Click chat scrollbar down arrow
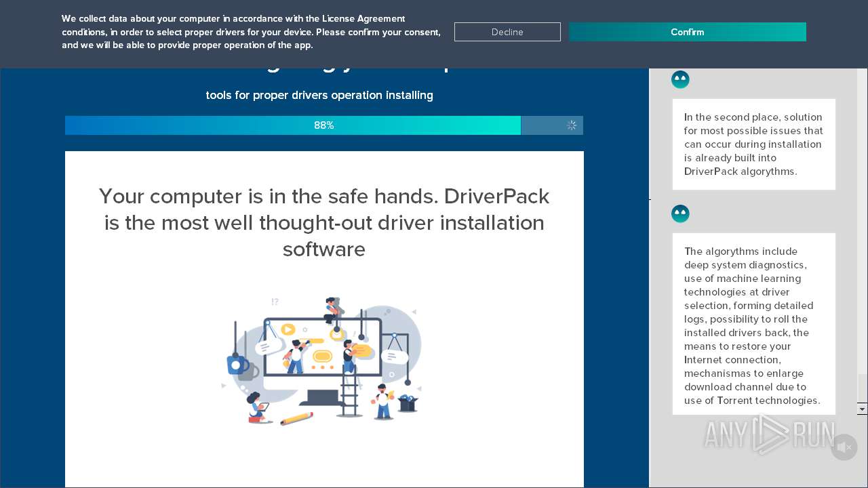Screen dimensions: 868x488 click(x=862, y=409)
